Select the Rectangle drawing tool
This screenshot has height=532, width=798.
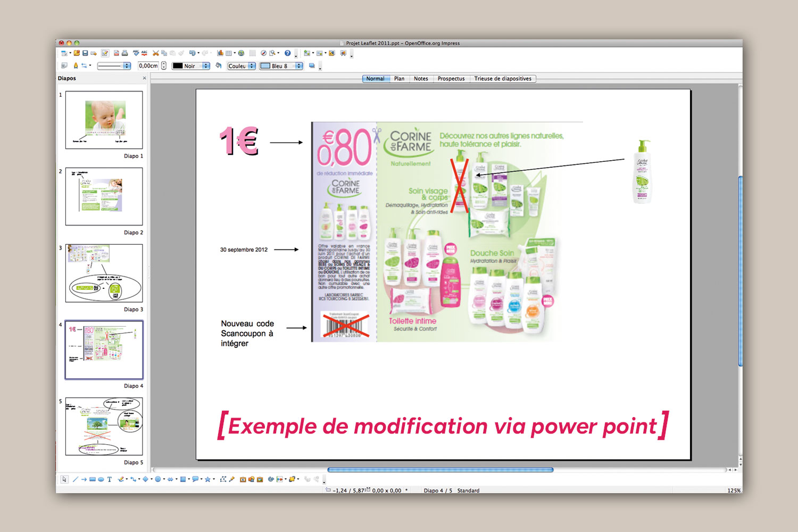click(x=93, y=479)
